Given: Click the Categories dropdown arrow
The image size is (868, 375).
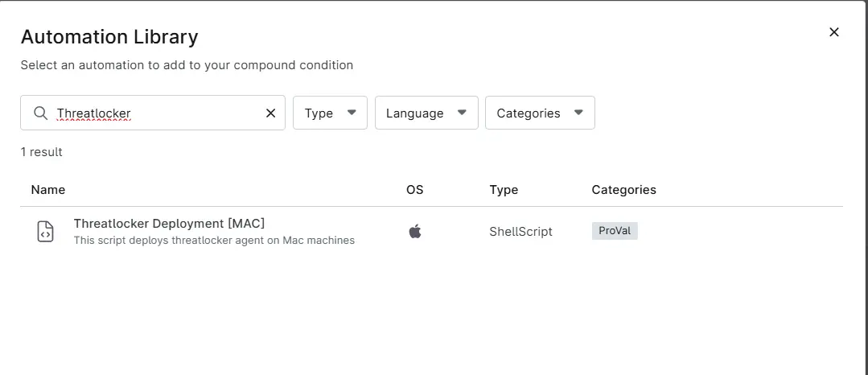Looking at the screenshot, I should (578, 113).
